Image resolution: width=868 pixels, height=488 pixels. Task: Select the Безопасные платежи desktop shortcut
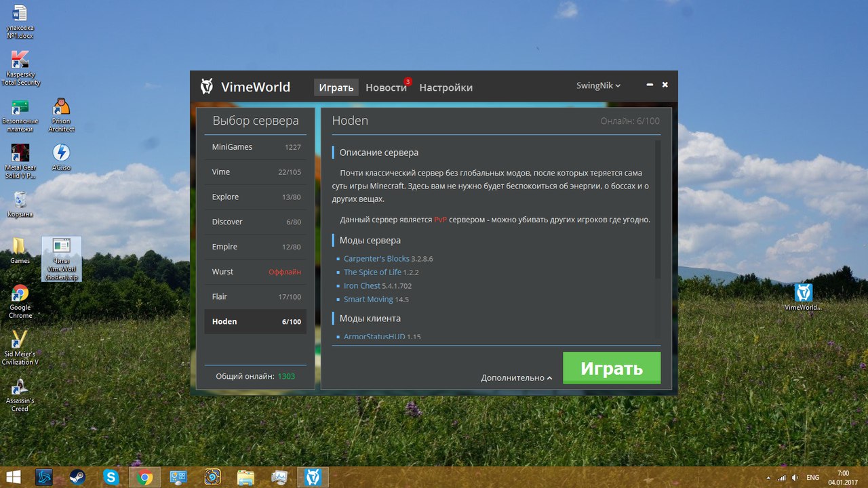tap(20, 116)
